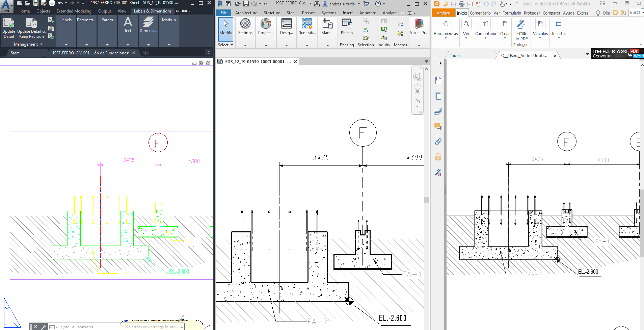The image size is (644, 330).
Task: Toggle the Layers panel in Foxit sidebar
Action: coord(438,111)
